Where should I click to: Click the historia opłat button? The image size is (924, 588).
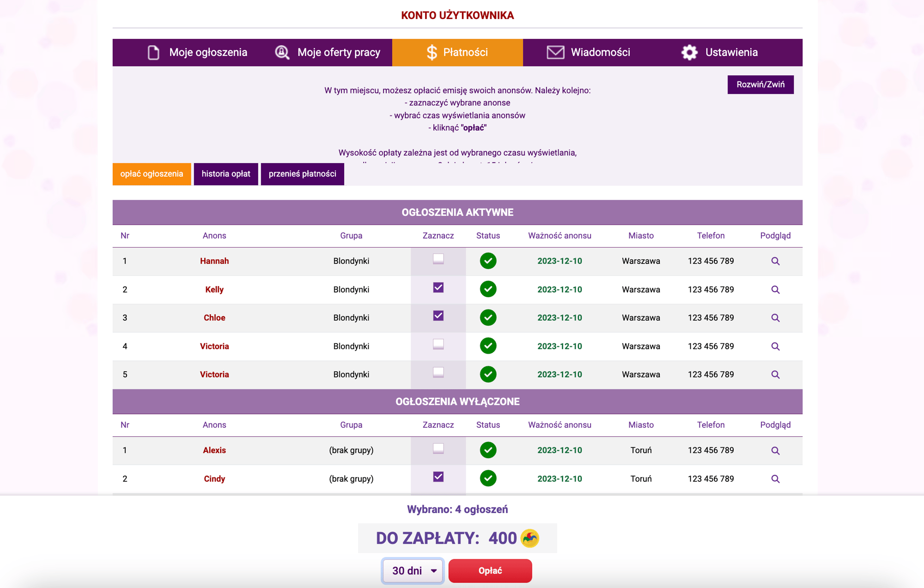[x=225, y=174]
